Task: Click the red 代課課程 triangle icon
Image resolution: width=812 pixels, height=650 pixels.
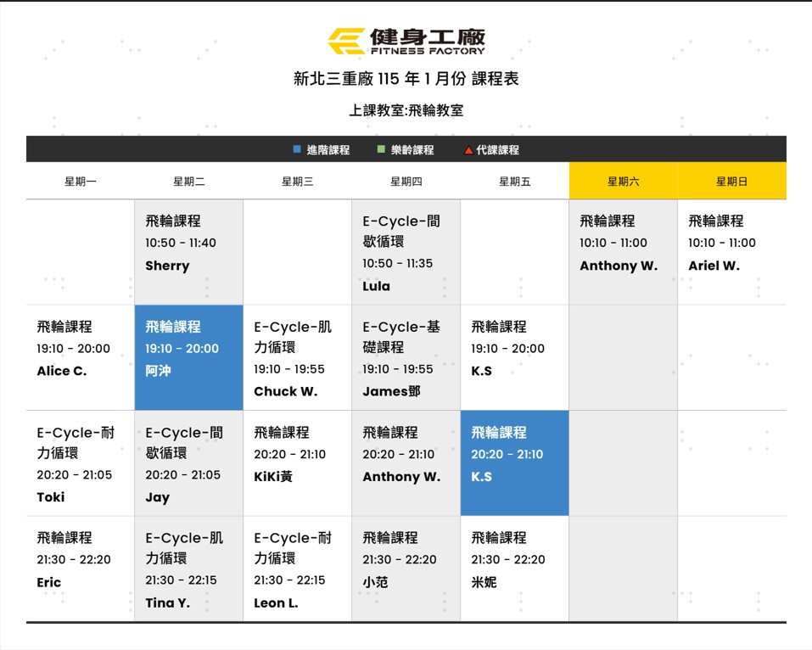Action: click(x=468, y=150)
